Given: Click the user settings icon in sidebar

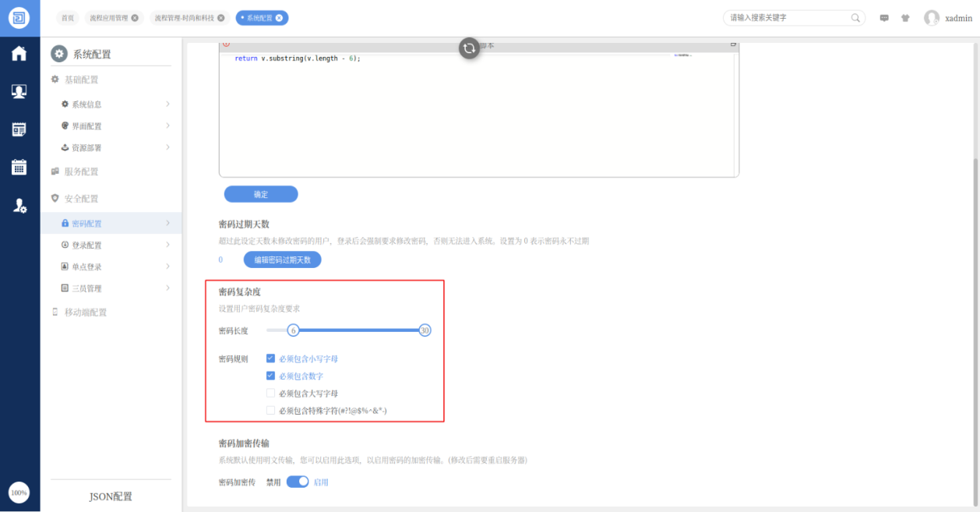Looking at the screenshot, I should (x=19, y=206).
